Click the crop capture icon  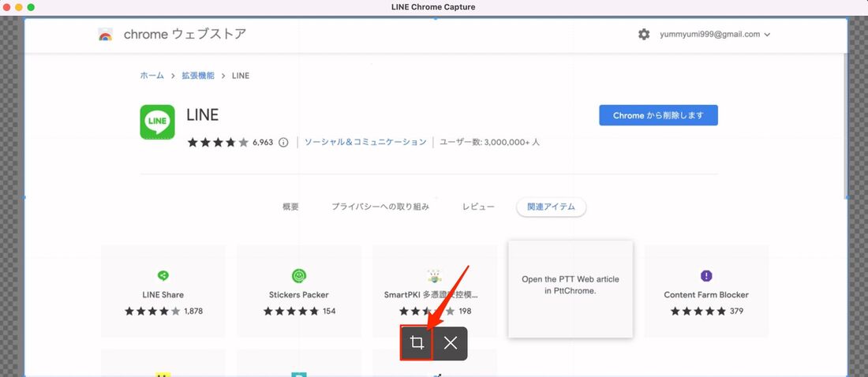click(417, 343)
